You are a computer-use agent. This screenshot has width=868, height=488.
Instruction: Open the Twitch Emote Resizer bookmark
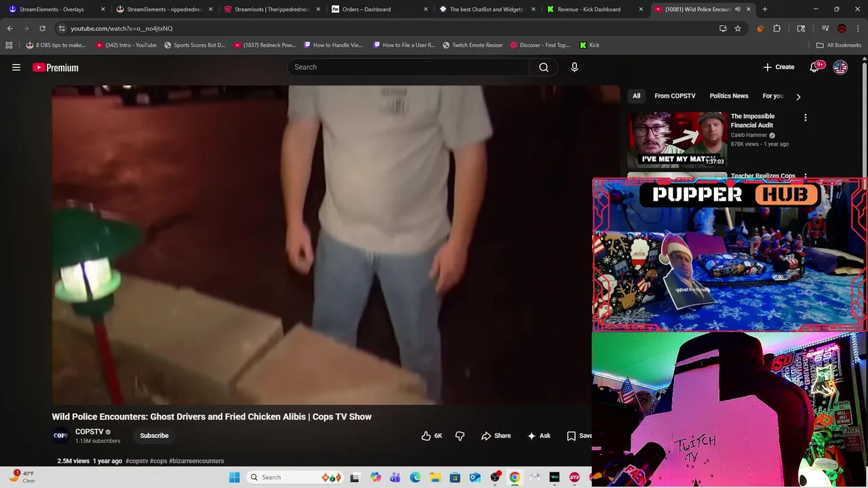473,45
